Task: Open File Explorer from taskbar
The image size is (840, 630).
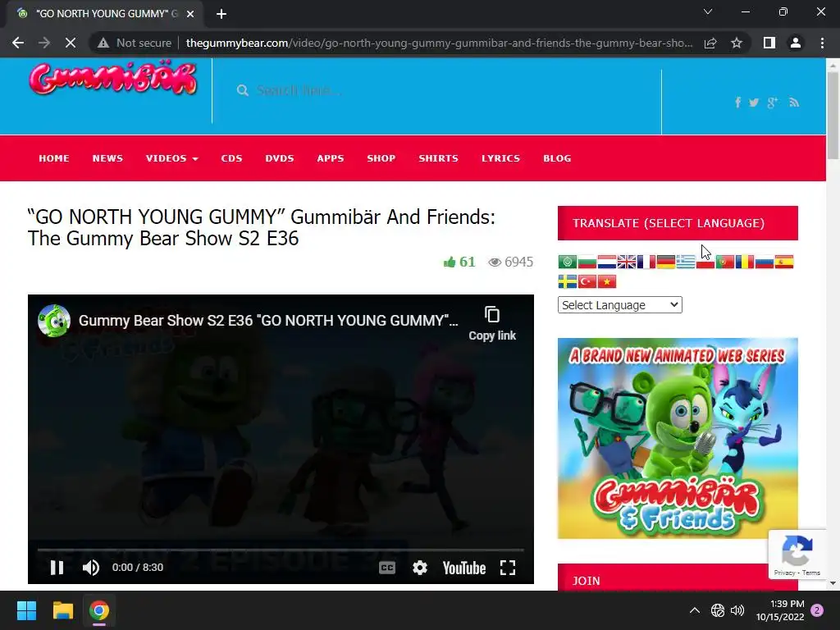Action: click(x=62, y=610)
